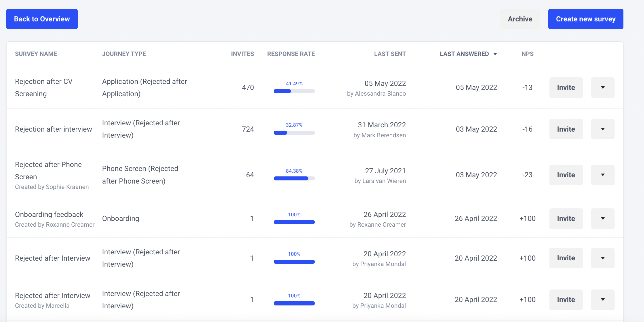Click Create new survey button
This screenshot has height=322, width=644.
[585, 19]
